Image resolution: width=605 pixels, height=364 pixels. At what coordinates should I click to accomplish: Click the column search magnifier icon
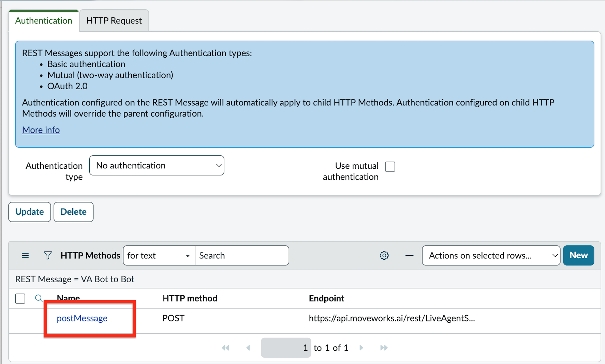tap(39, 299)
